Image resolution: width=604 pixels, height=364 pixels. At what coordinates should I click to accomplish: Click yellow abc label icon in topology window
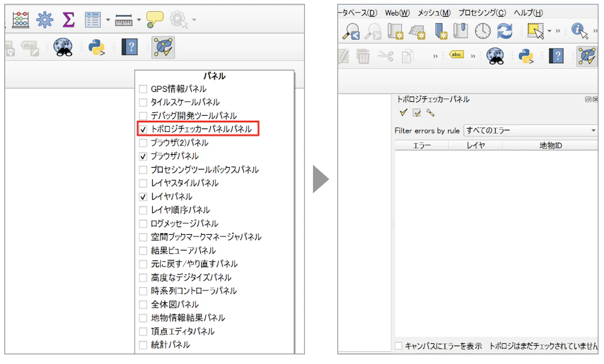[x=456, y=55]
